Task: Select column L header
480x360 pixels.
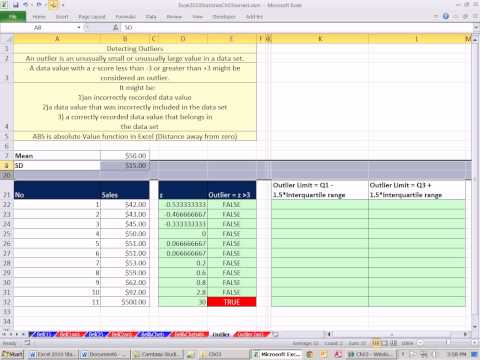Action: [417, 39]
